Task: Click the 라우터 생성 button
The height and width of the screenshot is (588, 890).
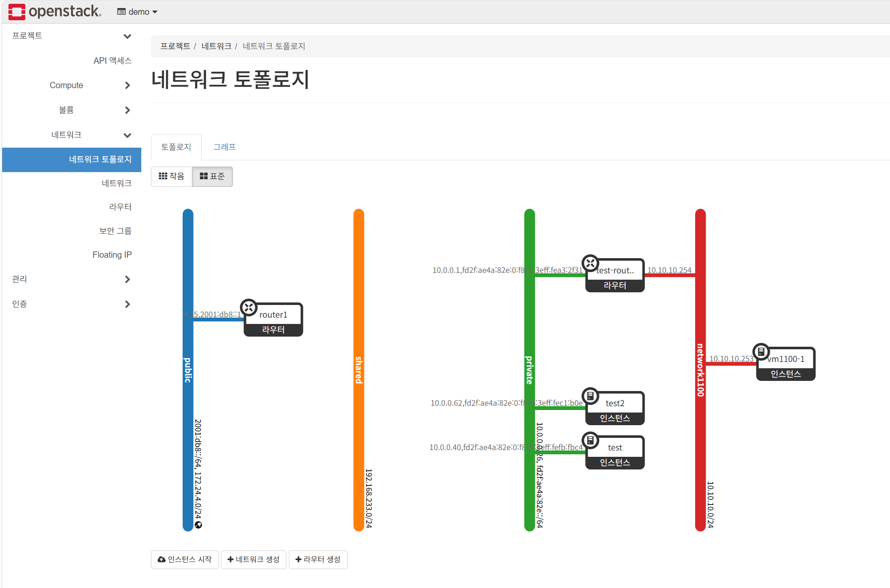Action: tap(318, 559)
